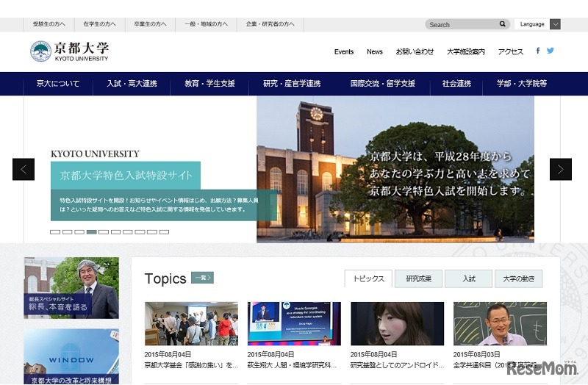
Task: Open 卒業生の方へ top link
Action: tap(150, 24)
